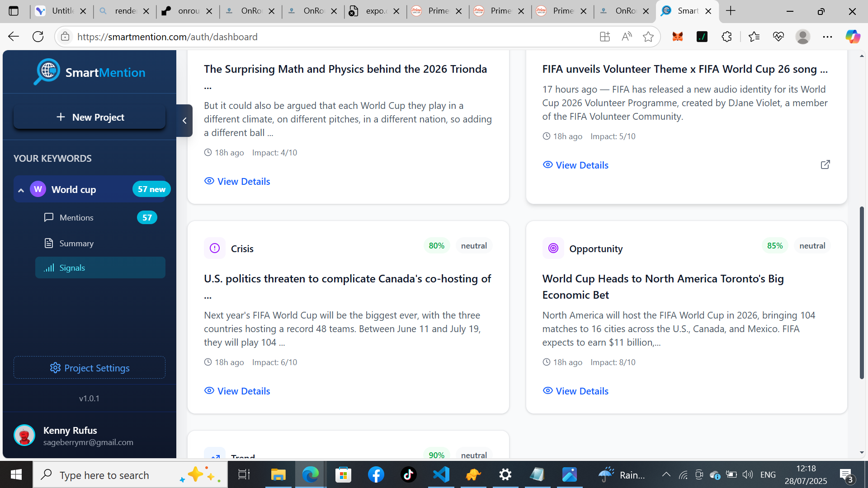The height and width of the screenshot is (488, 868).
Task: Open Project Settings
Action: [x=90, y=368]
